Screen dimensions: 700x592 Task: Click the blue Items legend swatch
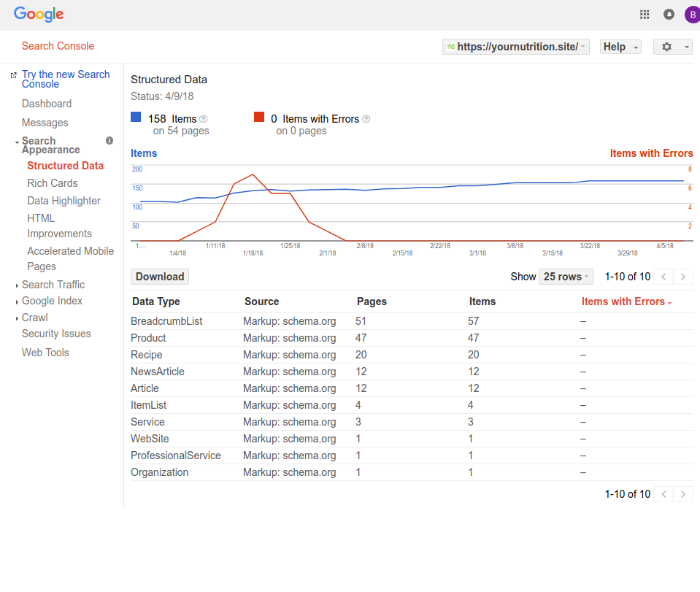136,117
